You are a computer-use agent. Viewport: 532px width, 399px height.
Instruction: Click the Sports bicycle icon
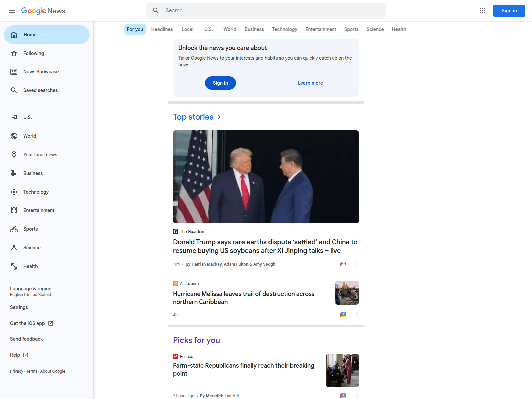[x=14, y=229]
